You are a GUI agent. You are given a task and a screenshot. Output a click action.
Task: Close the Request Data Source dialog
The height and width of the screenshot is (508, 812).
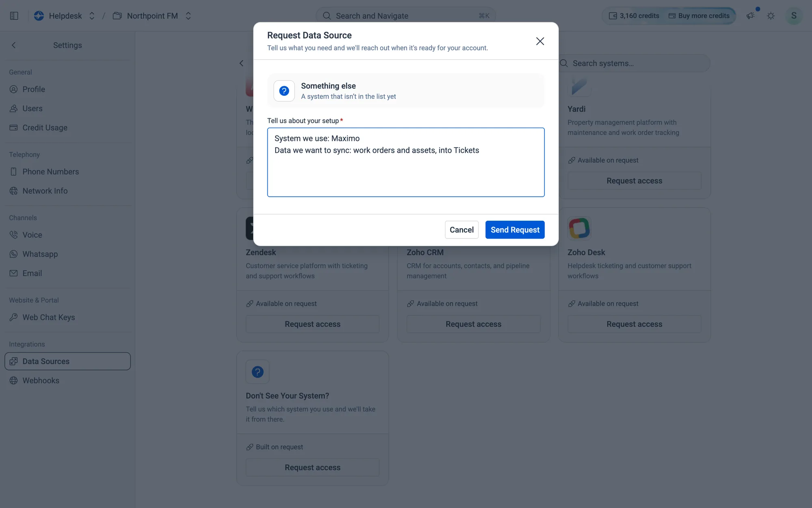click(540, 41)
